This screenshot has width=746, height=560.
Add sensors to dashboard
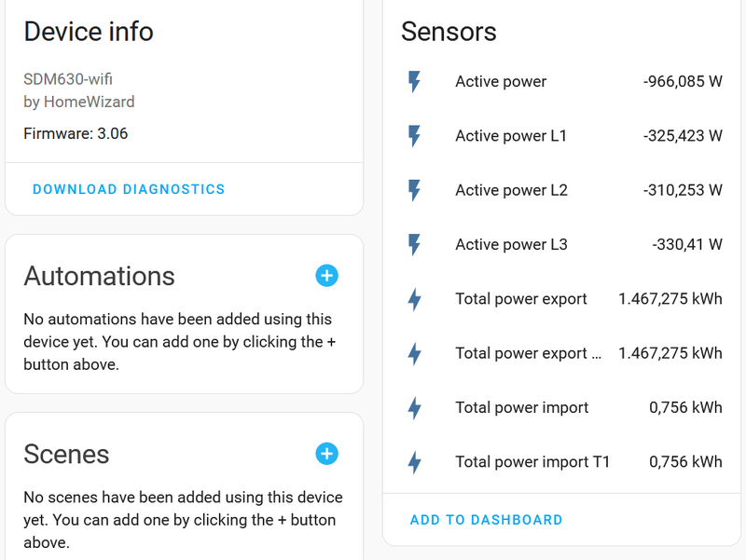click(486, 520)
